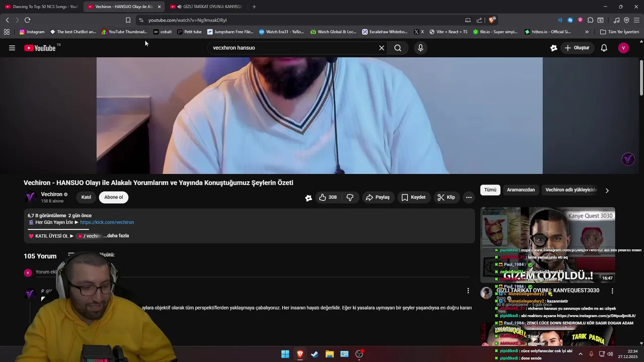This screenshot has width=644, height=362.
Task: Open OBS Studio from the taskbar
Action: (359, 354)
